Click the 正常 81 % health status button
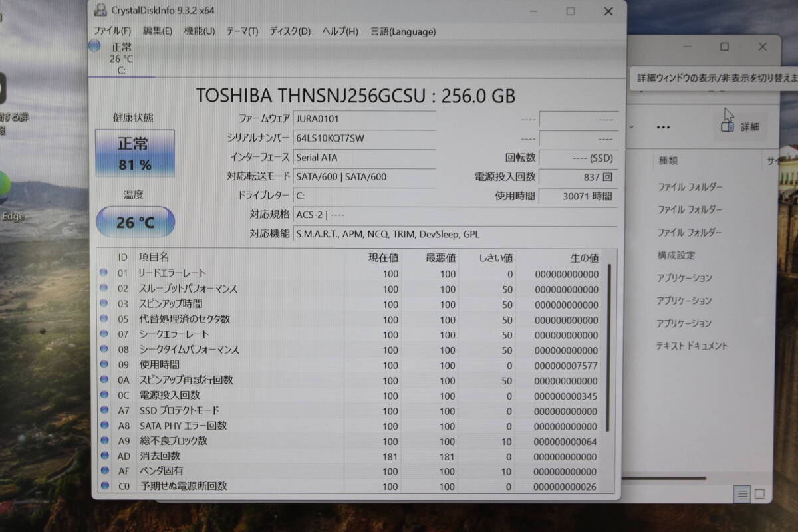798x532 pixels. pyautogui.click(x=135, y=153)
